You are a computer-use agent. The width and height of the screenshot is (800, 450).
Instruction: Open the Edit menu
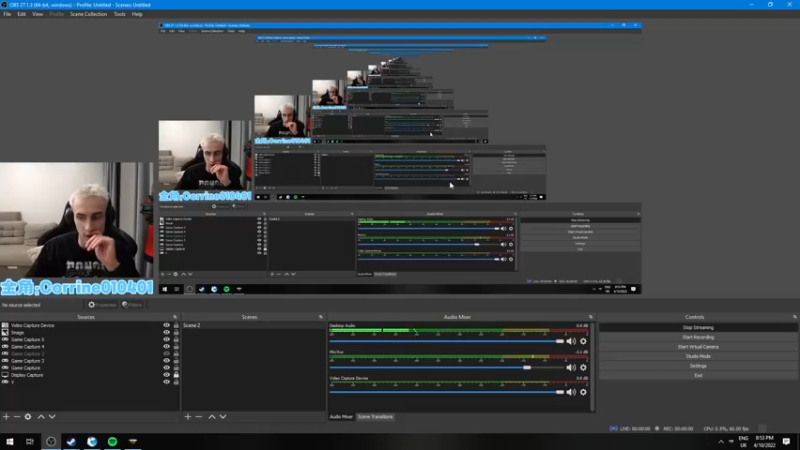[x=21, y=14]
